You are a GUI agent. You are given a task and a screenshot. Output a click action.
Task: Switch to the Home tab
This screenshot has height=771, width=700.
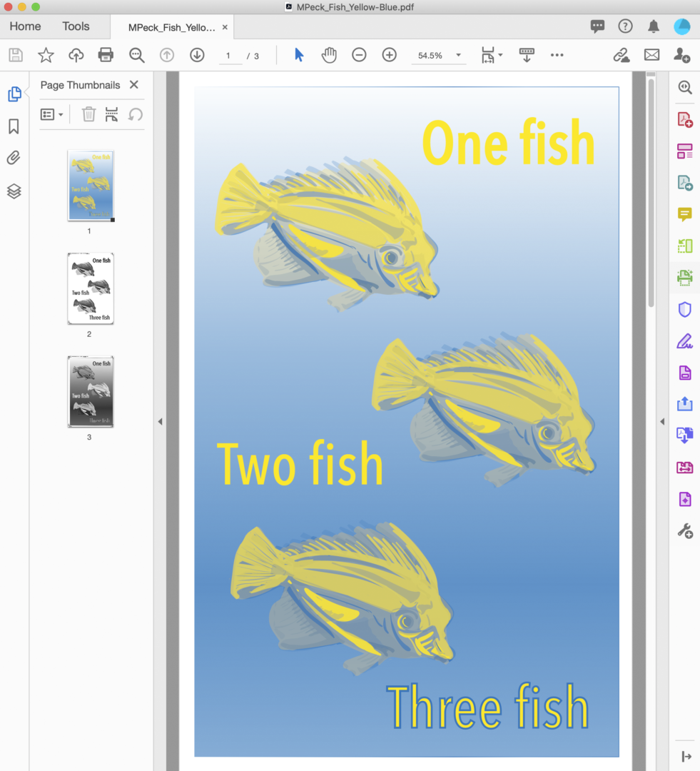tap(25, 26)
